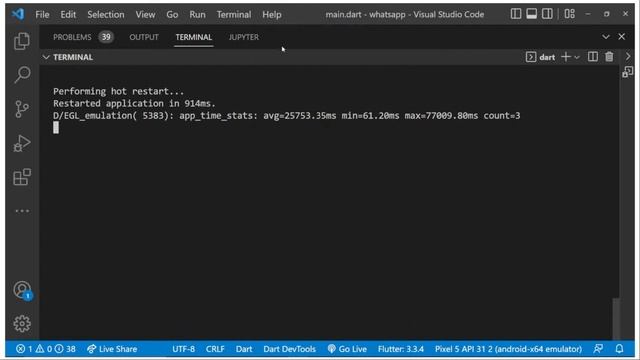Open the File menu
Viewport: 640px width, 360px height.
[42, 14]
